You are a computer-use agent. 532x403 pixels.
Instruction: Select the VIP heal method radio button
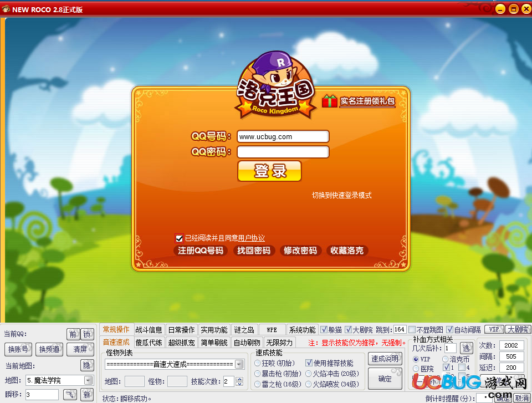click(x=416, y=359)
